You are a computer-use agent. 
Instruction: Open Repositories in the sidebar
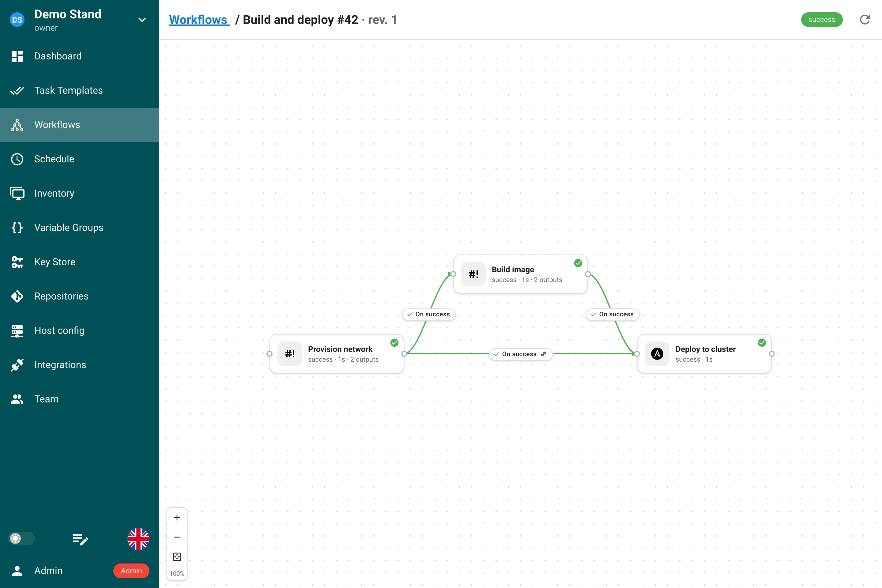tap(80, 296)
